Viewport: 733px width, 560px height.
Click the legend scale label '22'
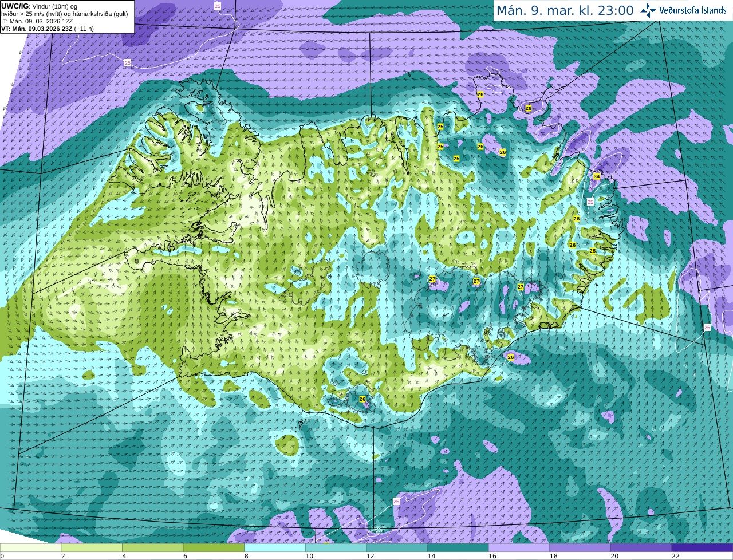[676, 556]
